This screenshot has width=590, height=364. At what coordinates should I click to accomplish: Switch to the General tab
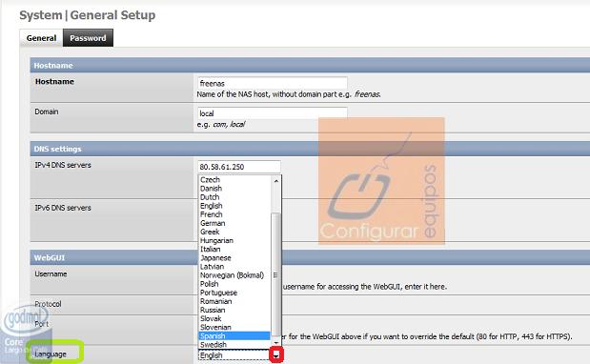41,38
